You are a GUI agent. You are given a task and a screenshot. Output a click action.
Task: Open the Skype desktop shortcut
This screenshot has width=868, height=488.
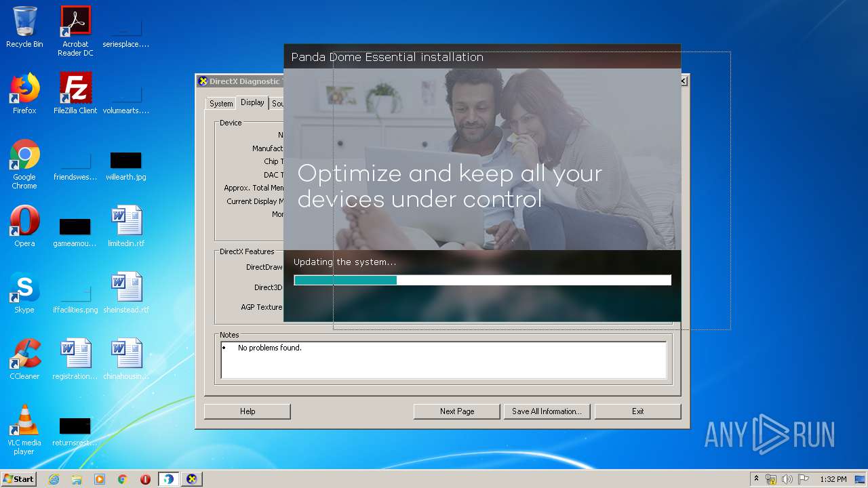coord(24,293)
